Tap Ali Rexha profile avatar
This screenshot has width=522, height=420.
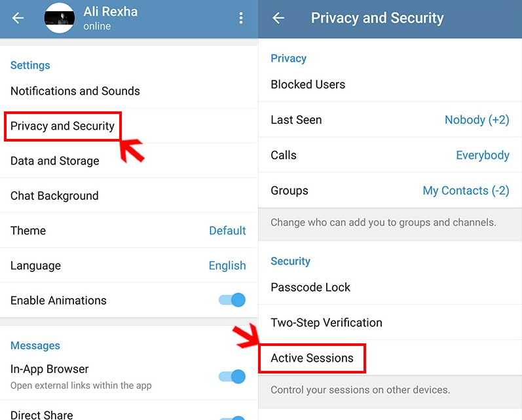pos(60,18)
